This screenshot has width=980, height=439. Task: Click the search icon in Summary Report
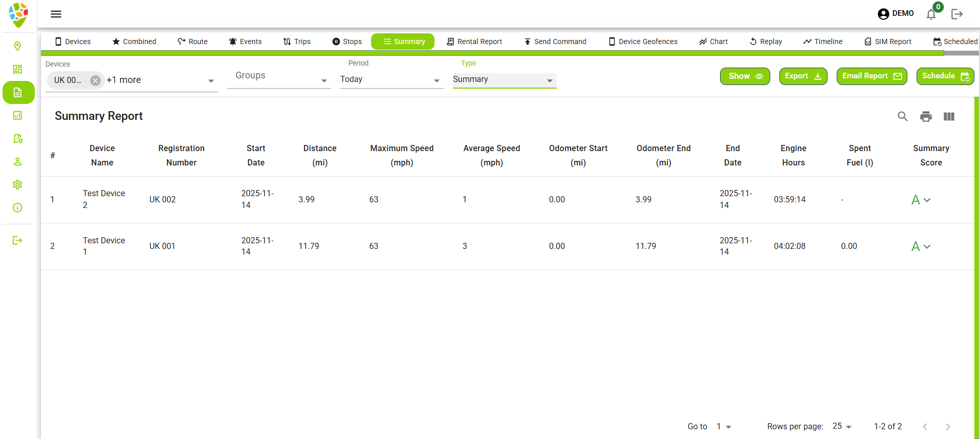click(x=902, y=116)
